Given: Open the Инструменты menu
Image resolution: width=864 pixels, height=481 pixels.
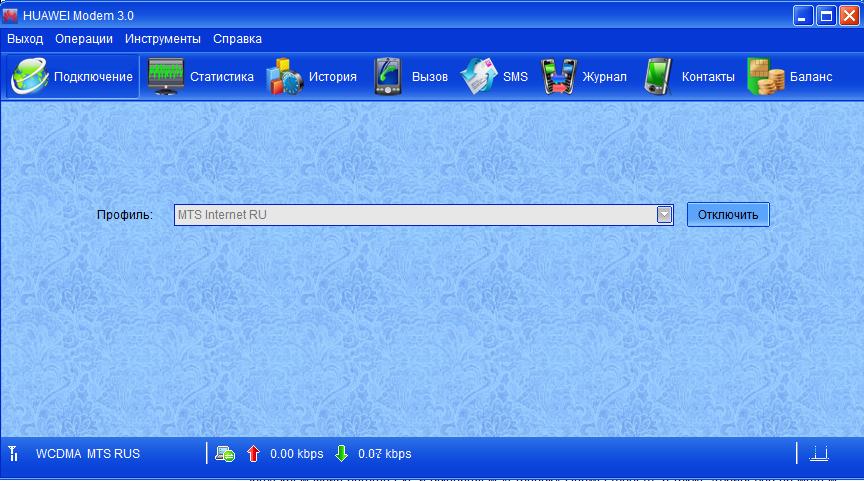Looking at the screenshot, I should 163,39.
